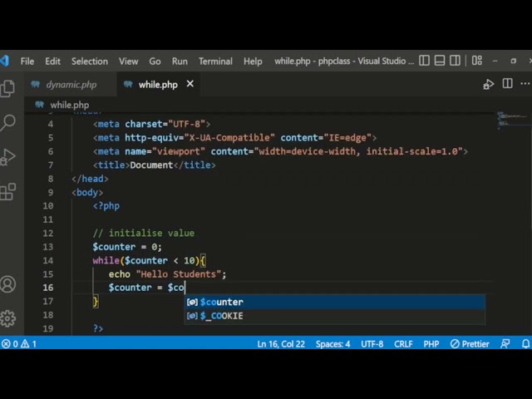Click the "<body>" tag on line 9
Viewport: 532px width, 399px height.
click(87, 192)
